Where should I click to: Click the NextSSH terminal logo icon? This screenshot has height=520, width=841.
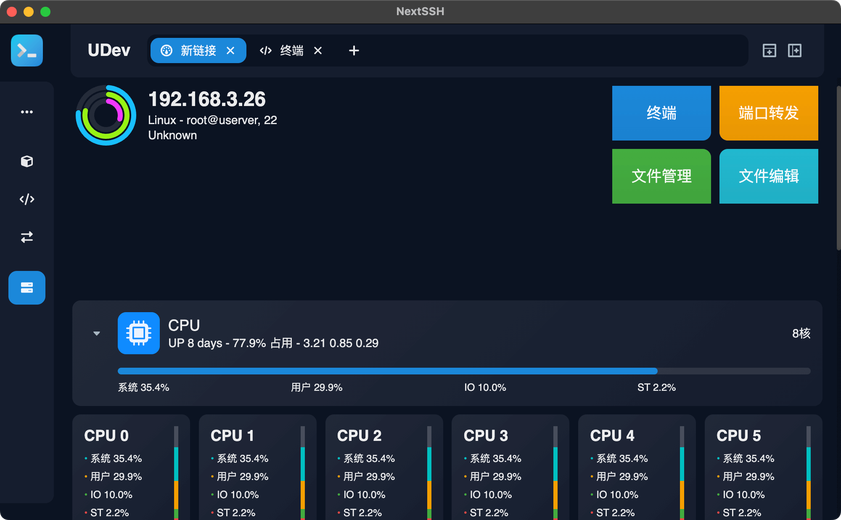27,50
